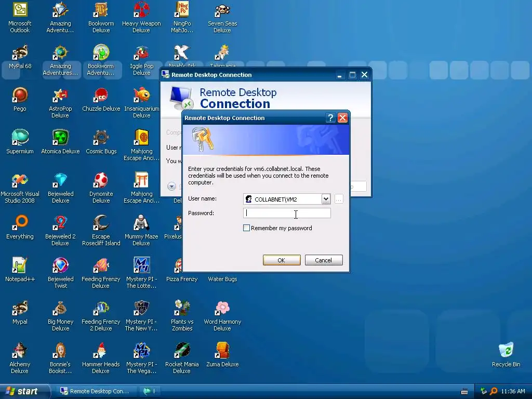Open the Bejeweled Deluxe icon

(x=60, y=188)
